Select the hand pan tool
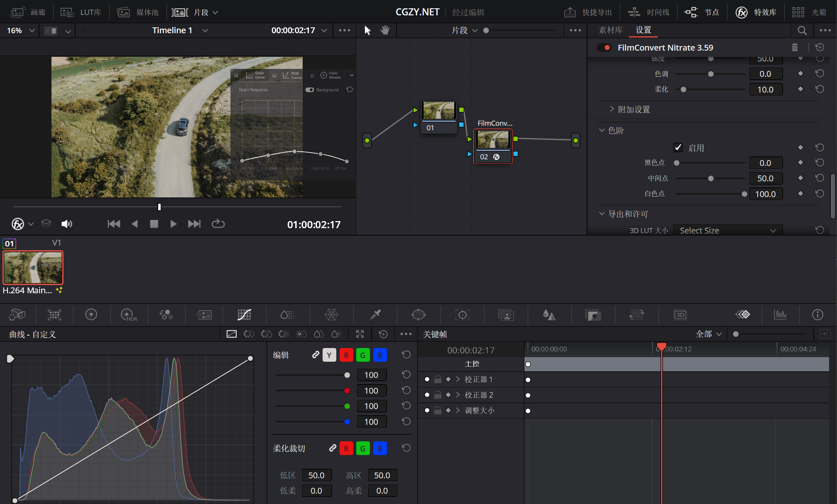 (385, 30)
